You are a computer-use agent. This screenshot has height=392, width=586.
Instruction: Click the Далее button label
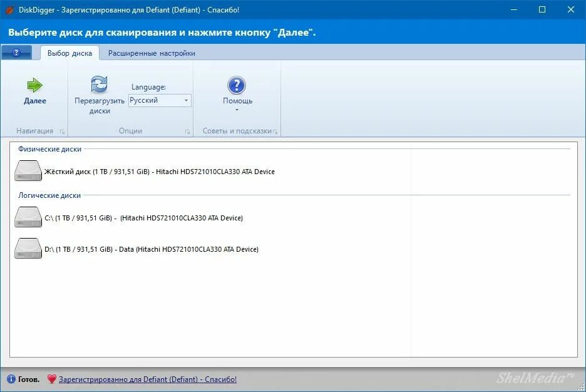pos(35,101)
